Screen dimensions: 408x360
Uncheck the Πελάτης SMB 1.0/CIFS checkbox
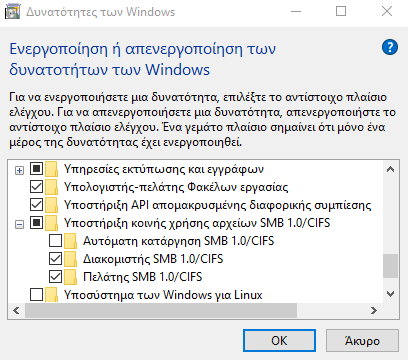(x=55, y=277)
